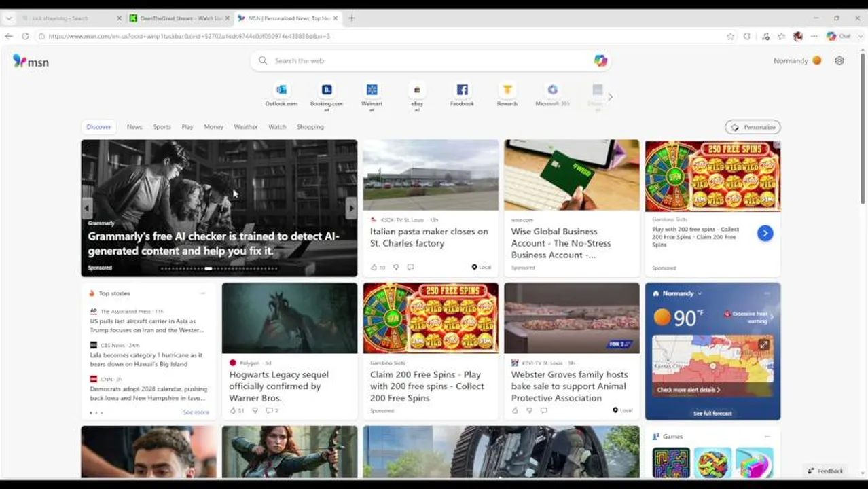Open the Watch tab
The height and width of the screenshot is (489, 868).
pyautogui.click(x=277, y=127)
